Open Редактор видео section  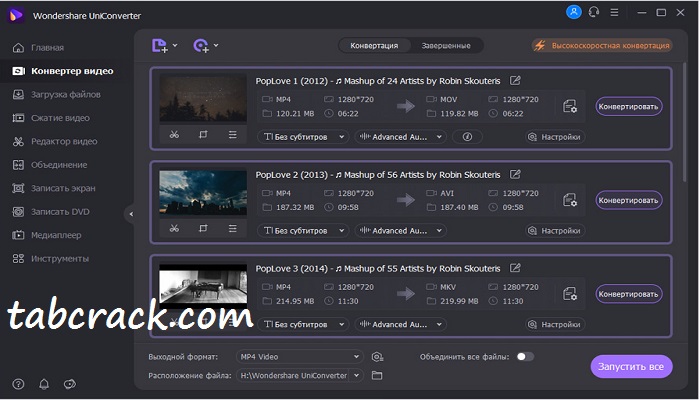pos(55,142)
